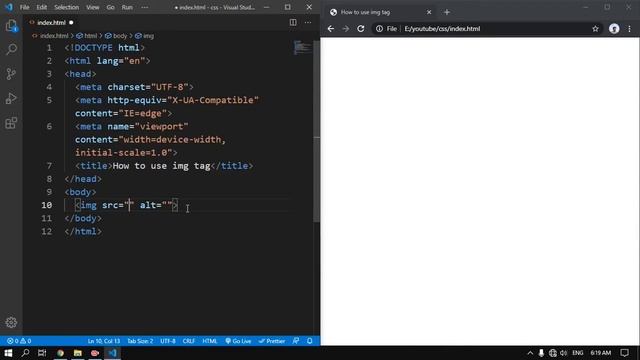Open the File menu
The image size is (640, 360).
click(24, 7)
